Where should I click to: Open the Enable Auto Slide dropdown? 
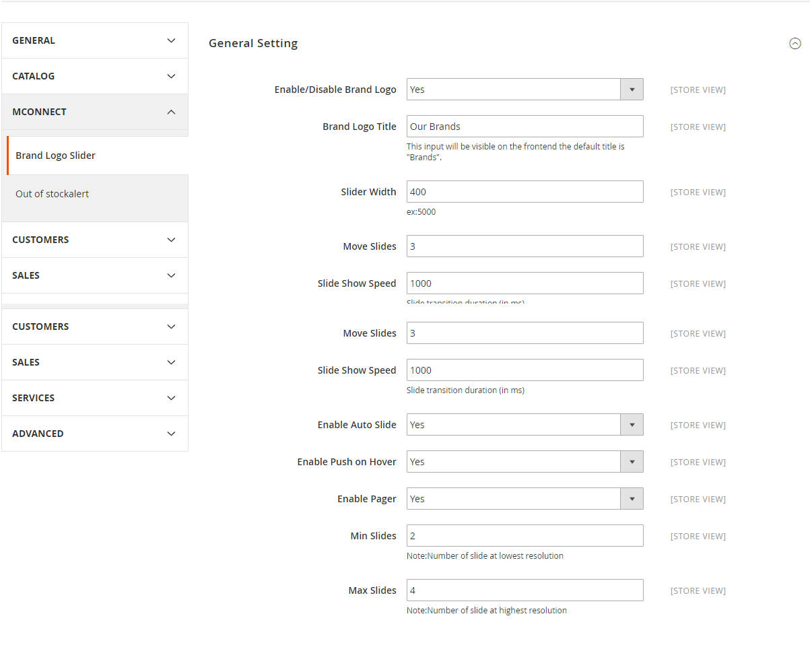(525, 425)
